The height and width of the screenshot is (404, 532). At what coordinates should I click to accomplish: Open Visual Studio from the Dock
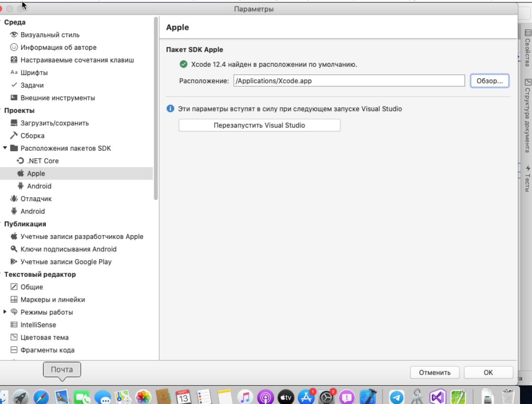pyautogui.click(x=438, y=397)
